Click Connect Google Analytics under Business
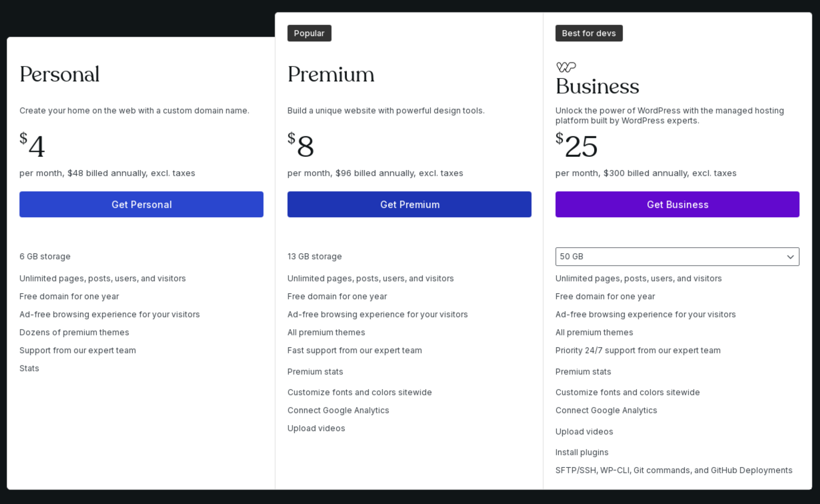This screenshot has width=820, height=504. pyautogui.click(x=606, y=410)
